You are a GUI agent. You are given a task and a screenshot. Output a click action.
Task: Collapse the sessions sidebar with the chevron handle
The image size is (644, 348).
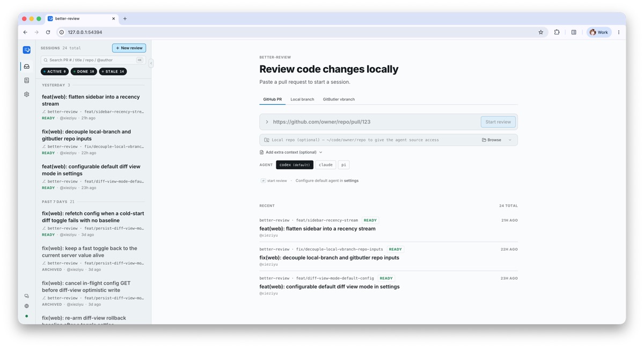pos(151,63)
